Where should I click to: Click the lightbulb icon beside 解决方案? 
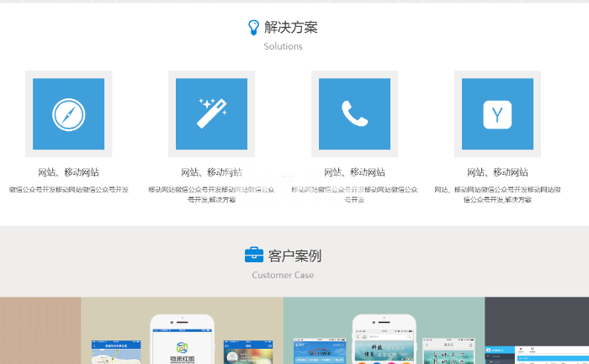point(253,28)
